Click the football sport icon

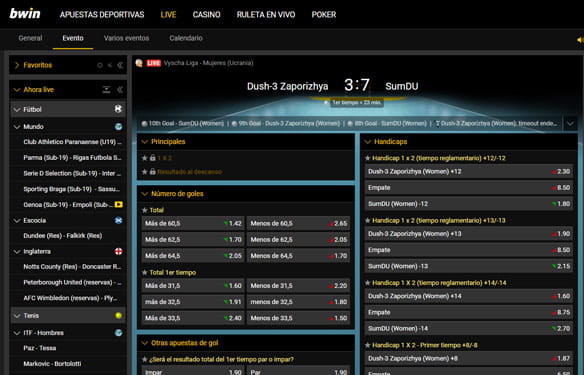tap(118, 109)
